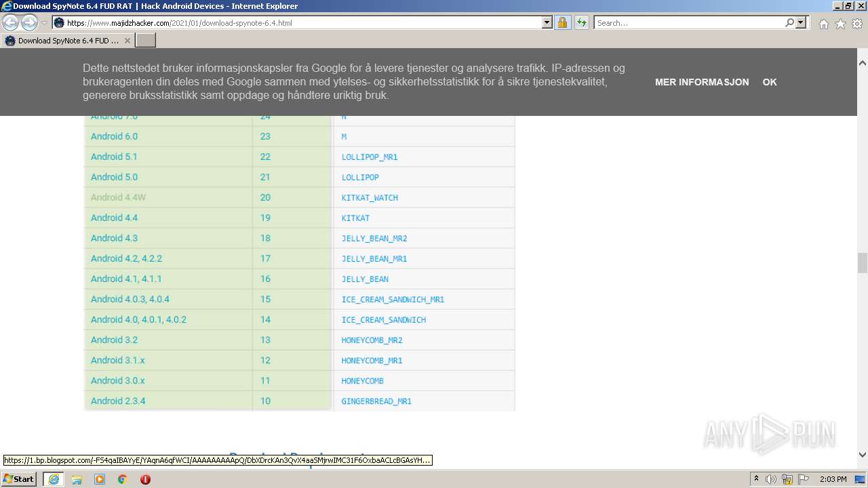
Task: Click OK on the cookie banner
Action: [x=770, y=82]
